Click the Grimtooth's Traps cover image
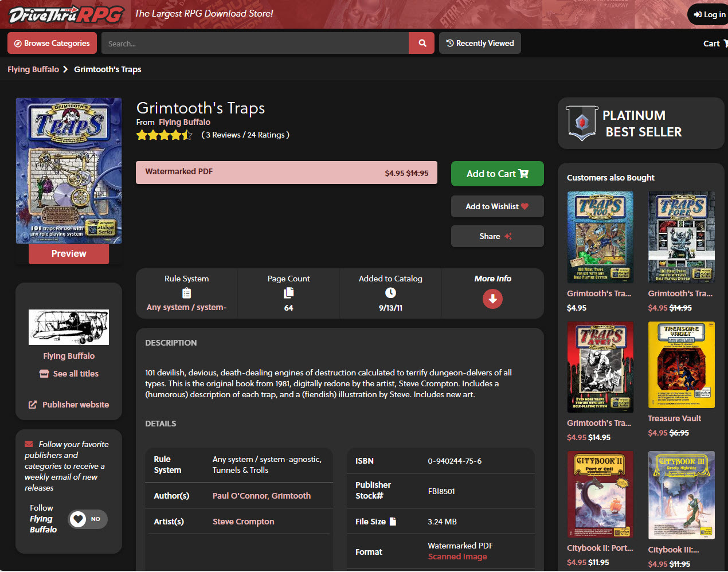This screenshot has height=572, width=728. (69, 171)
